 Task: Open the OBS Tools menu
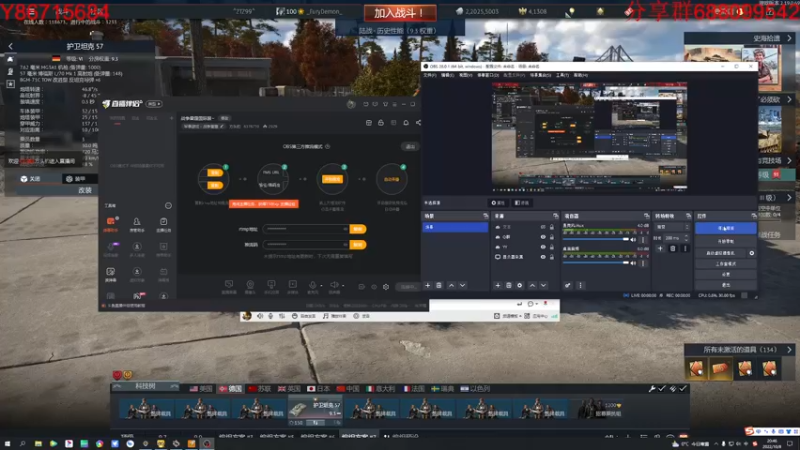click(x=562, y=76)
